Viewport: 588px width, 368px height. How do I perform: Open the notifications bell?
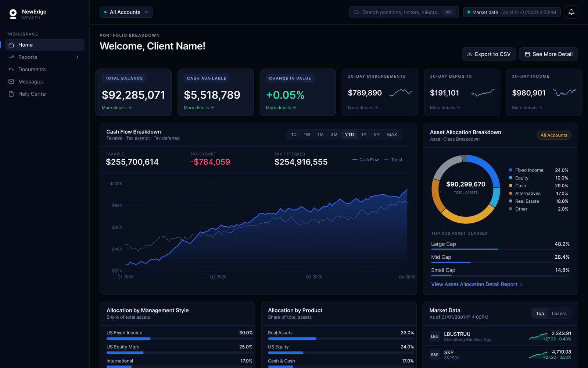571,12
